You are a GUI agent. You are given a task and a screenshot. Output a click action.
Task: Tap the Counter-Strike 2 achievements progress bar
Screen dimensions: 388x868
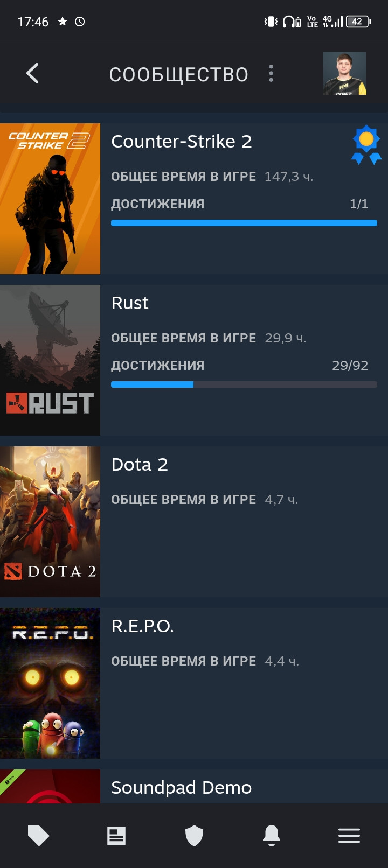click(x=244, y=223)
